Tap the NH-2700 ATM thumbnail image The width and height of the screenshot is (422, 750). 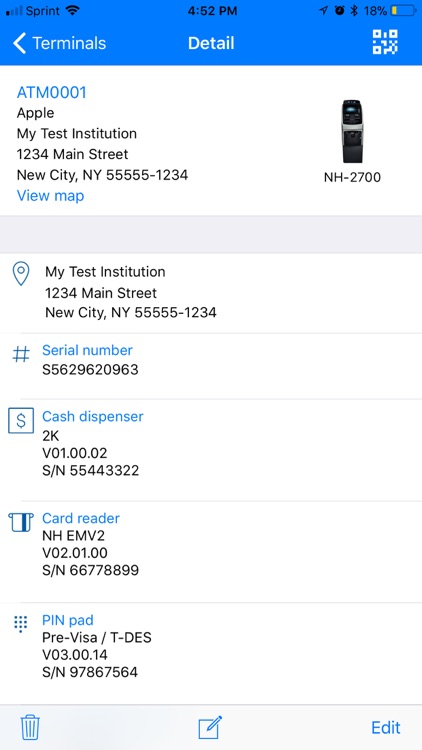[x=352, y=132]
